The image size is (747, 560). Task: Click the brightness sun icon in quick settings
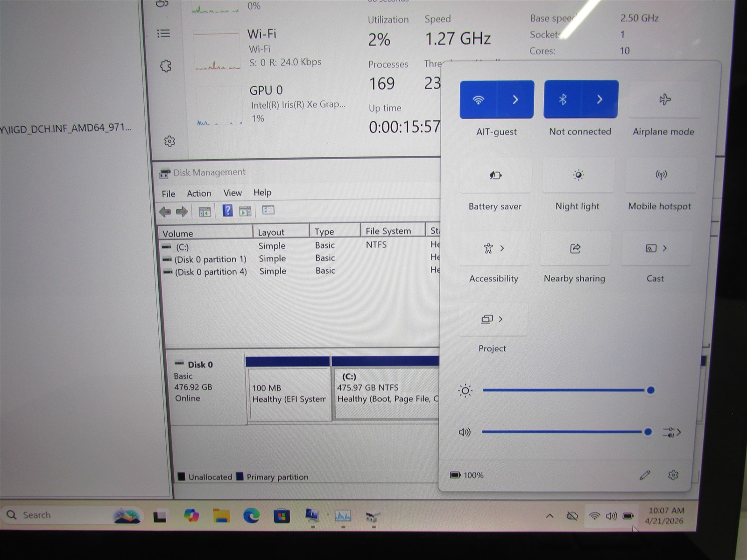coord(465,391)
